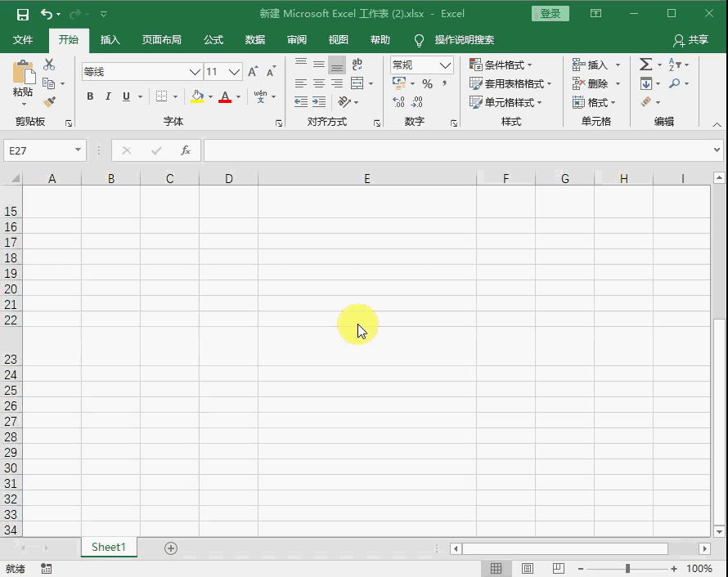The height and width of the screenshot is (577, 728).
Task: Apply yellow fill color bucket
Action: pyautogui.click(x=197, y=96)
